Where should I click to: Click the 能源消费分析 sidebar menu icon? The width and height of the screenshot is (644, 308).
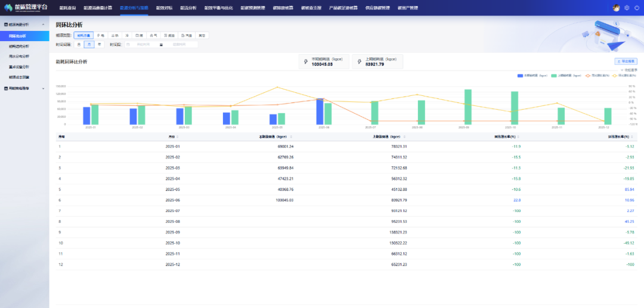(x=5, y=24)
